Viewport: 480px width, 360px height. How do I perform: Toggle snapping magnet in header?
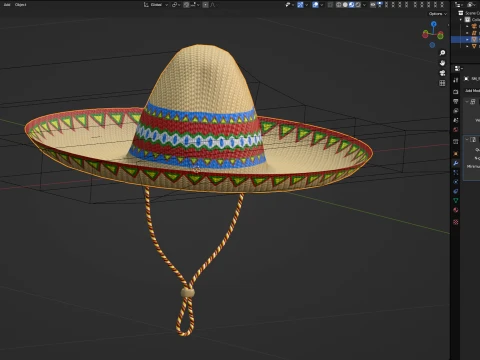pos(187,5)
